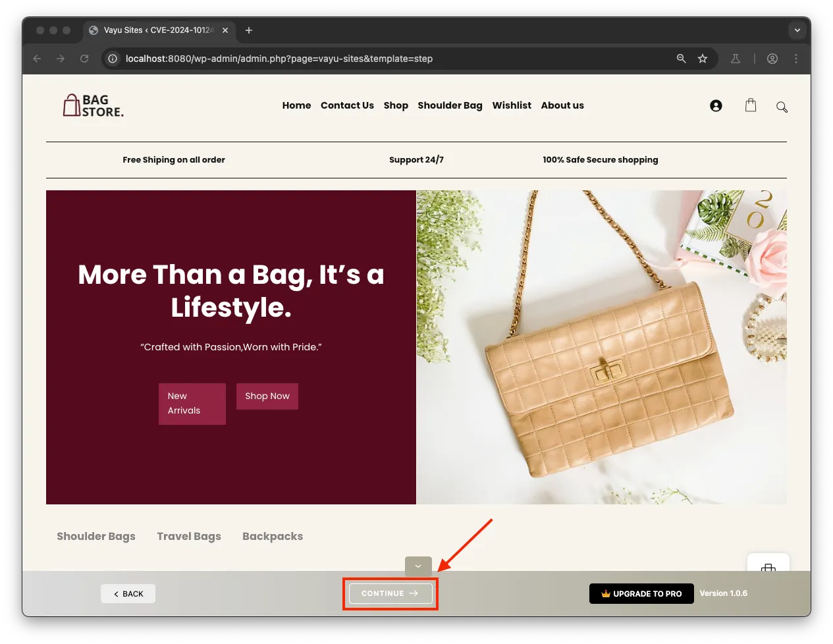Viewport: 833px width, 644px height.
Task: Expand the tab search dropdown arrow
Action: [x=797, y=30]
